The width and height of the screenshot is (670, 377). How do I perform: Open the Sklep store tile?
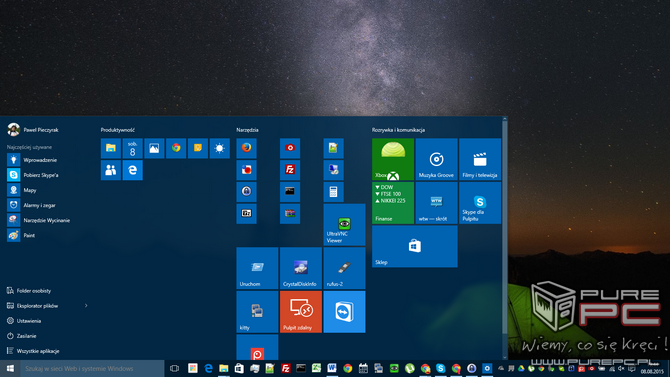415,247
